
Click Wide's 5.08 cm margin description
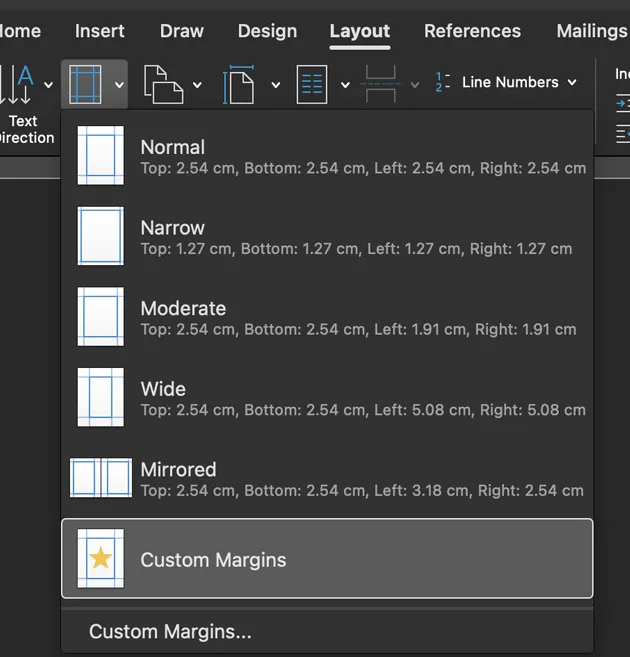363,410
